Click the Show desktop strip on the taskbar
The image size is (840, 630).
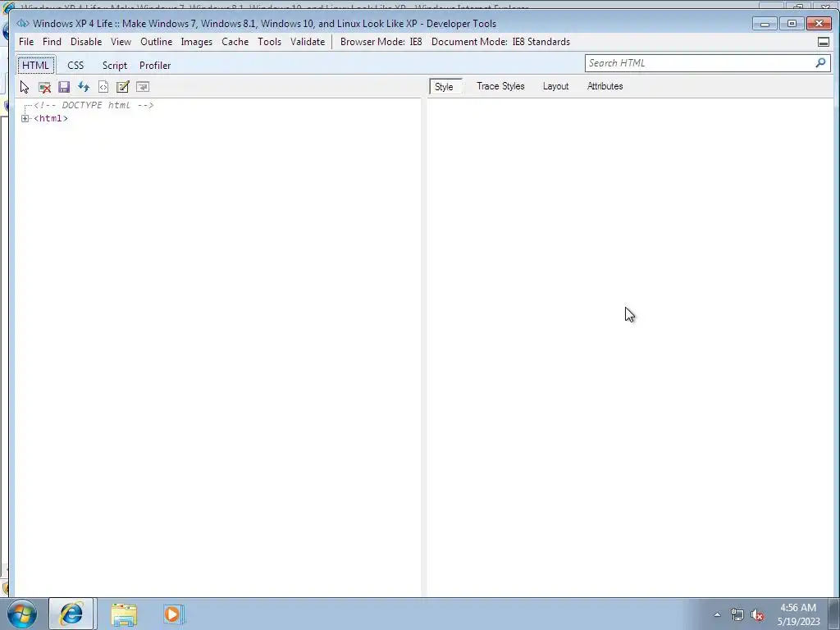(834, 614)
